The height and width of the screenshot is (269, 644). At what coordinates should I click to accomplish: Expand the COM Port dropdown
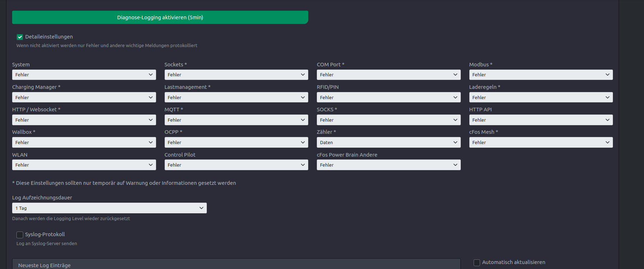(x=388, y=75)
